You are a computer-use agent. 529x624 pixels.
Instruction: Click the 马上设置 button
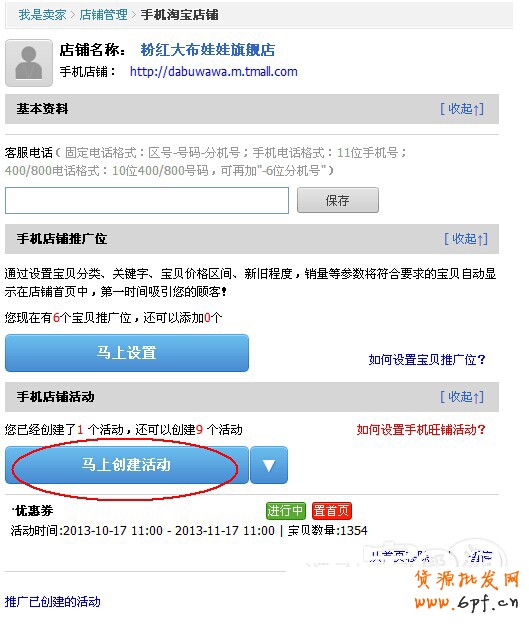[127, 353]
